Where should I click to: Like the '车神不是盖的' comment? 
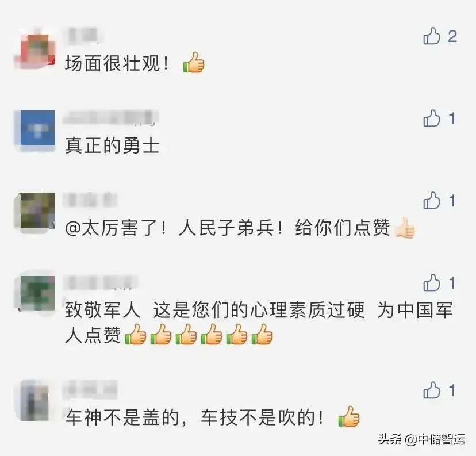[431, 390]
